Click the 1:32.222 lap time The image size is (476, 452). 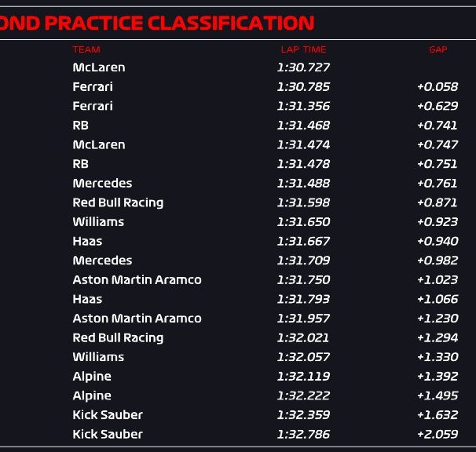[x=303, y=395]
